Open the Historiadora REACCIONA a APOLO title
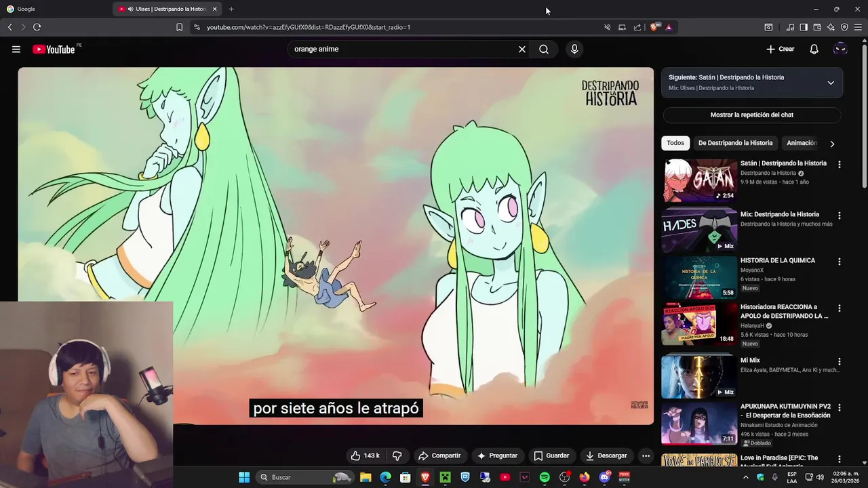This screenshot has height=488, width=868. (784, 311)
